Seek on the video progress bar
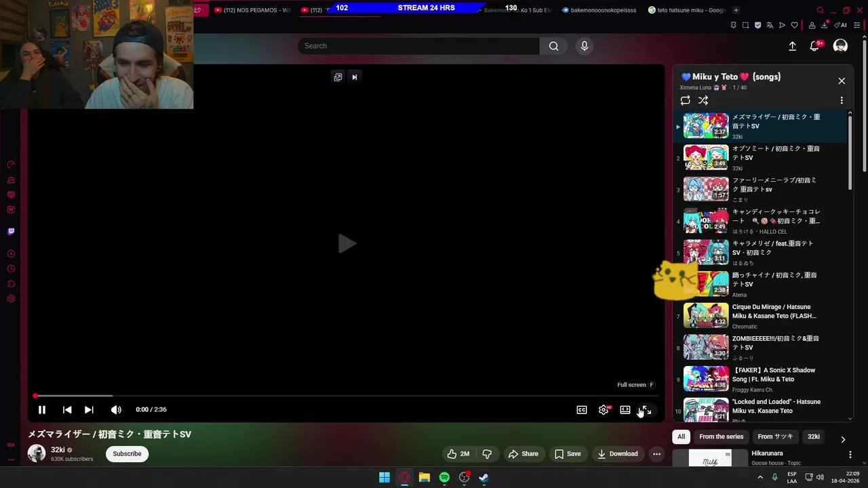The image size is (868, 488). 346,396
